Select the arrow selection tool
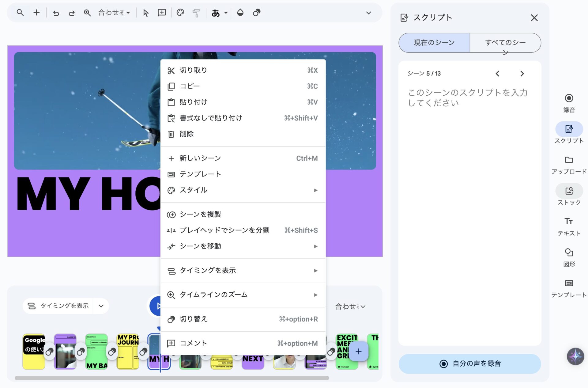The width and height of the screenshot is (588, 388). [146, 13]
